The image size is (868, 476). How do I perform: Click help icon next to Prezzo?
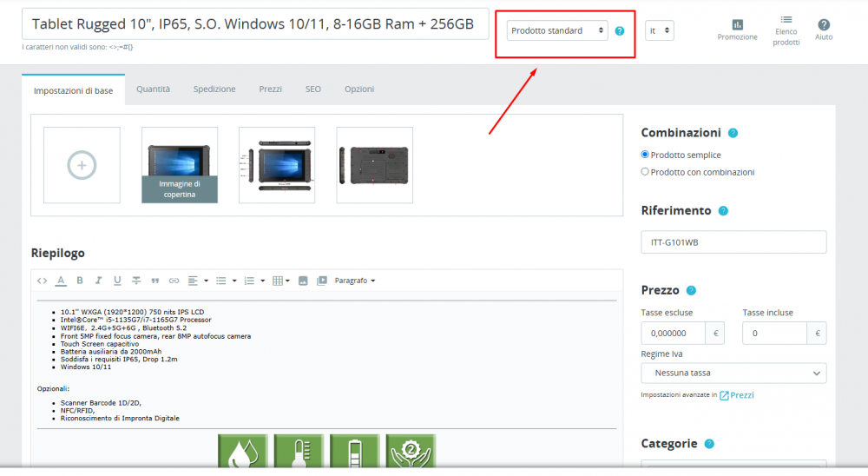(691, 290)
